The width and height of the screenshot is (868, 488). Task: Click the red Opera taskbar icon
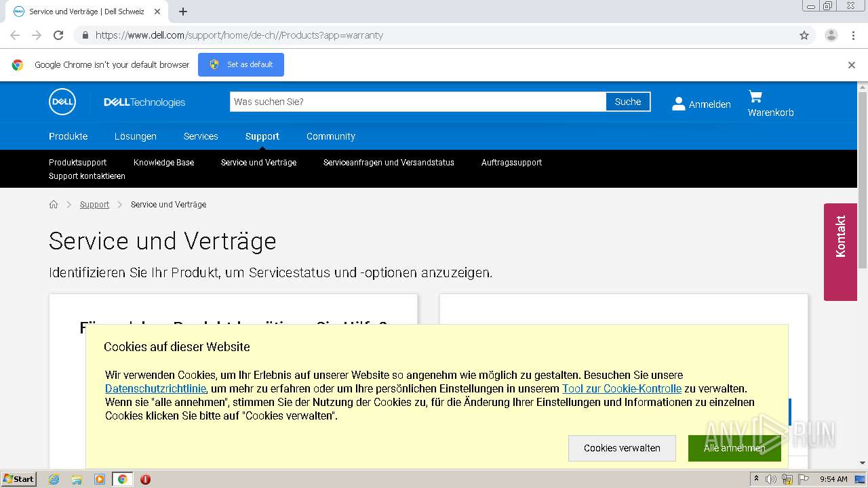[x=145, y=479]
